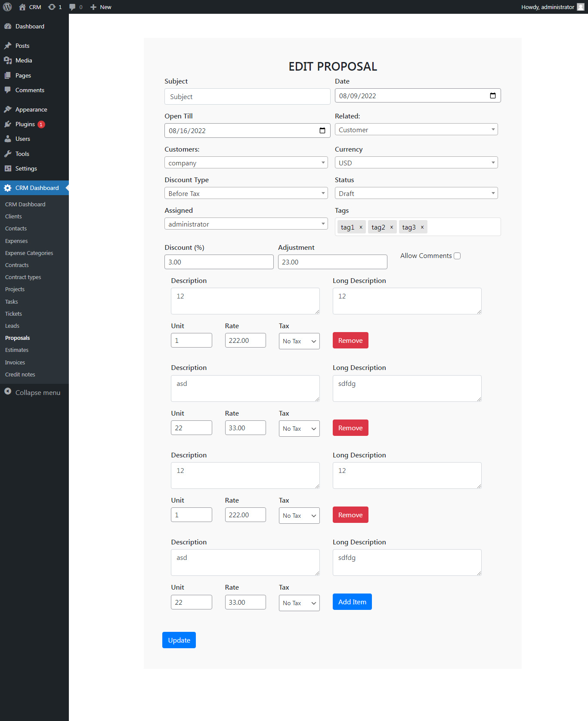Click the Plugins update count badge
Viewport: 588px width, 721px height.
pyautogui.click(x=41, y=124)
